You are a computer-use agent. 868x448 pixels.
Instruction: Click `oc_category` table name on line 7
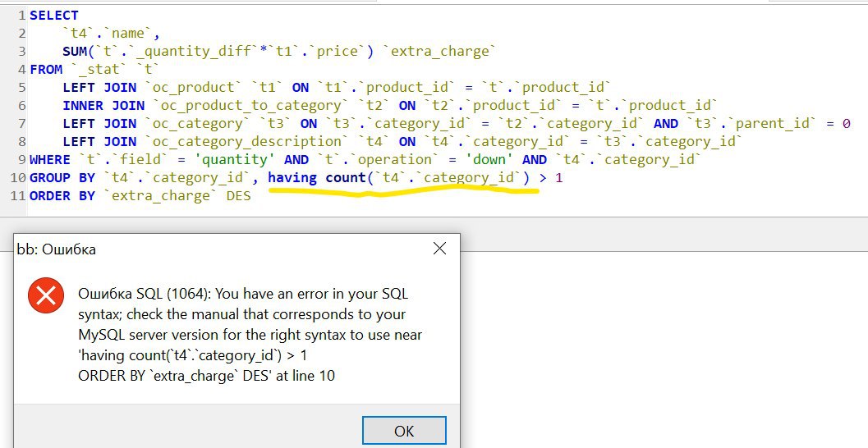point(197,124)
